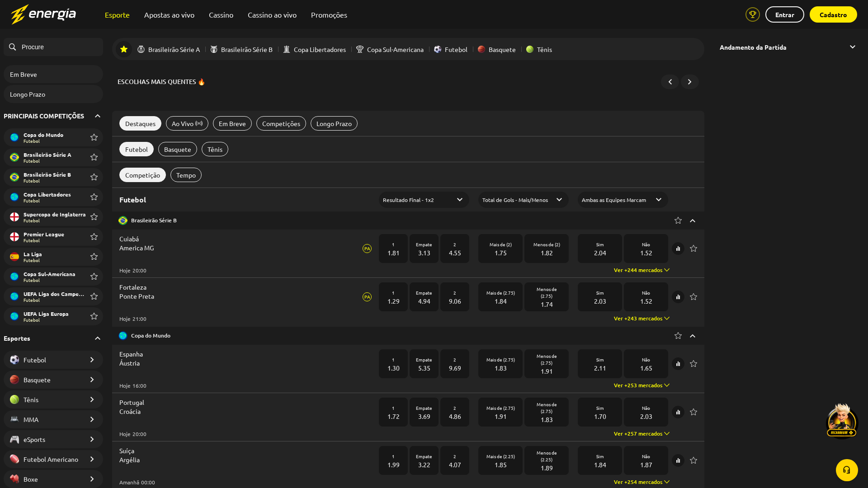Open Em Breve in sidebar
Viewport: 868px width, 488px height.
53,74
